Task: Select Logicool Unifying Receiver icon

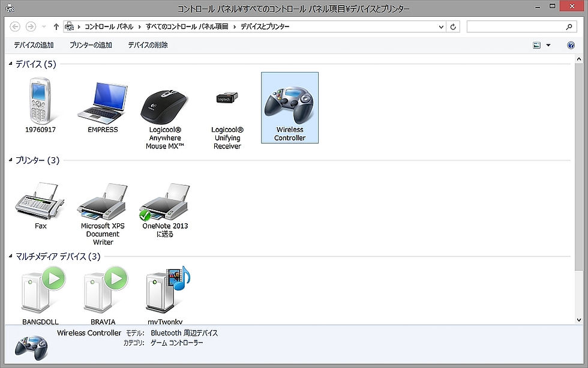Action: click(227, 98)
